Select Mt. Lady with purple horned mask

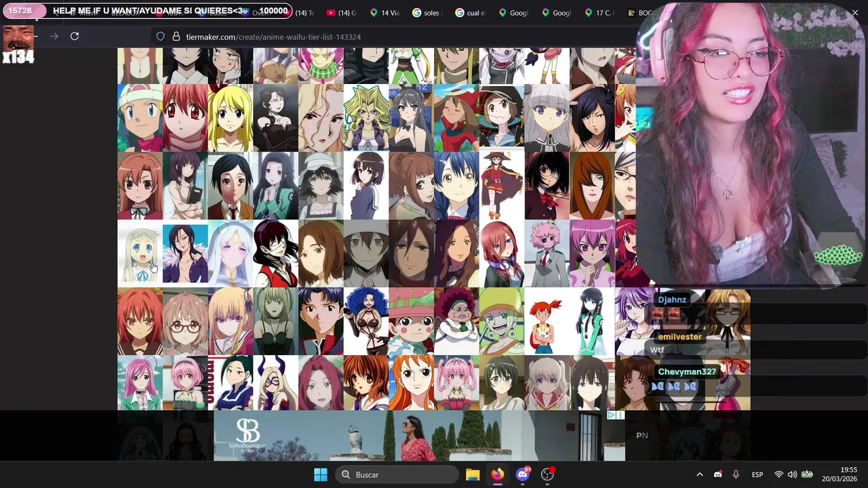[275, 382]
